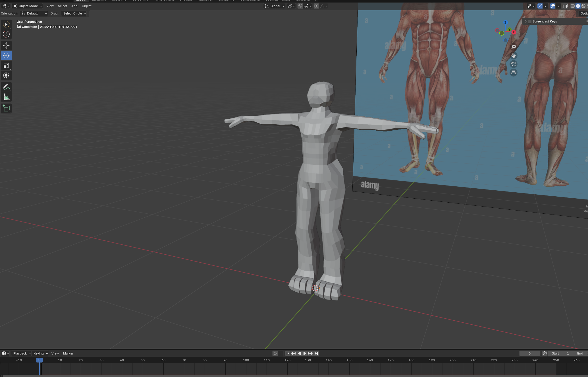
Task: Toggle the Screencast Keys checkbox
Action: (530, 21)
